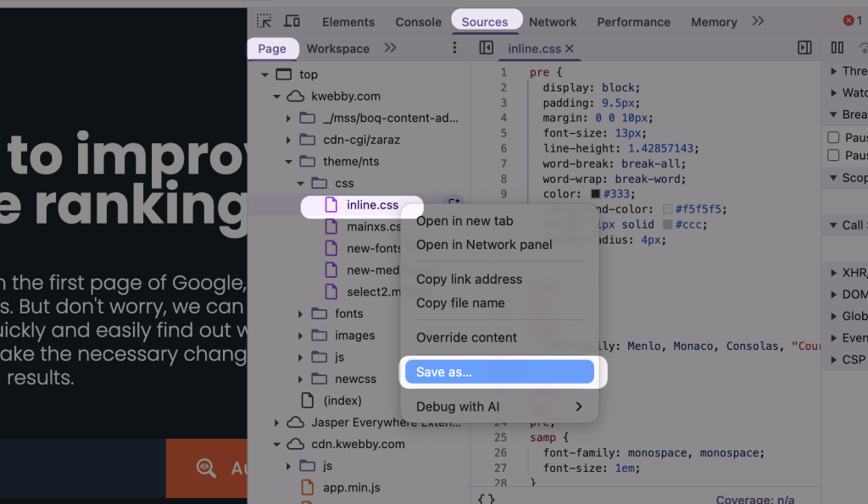Collapse the Scope section
The height and width of the screenshot is (504, 868).
832,178
